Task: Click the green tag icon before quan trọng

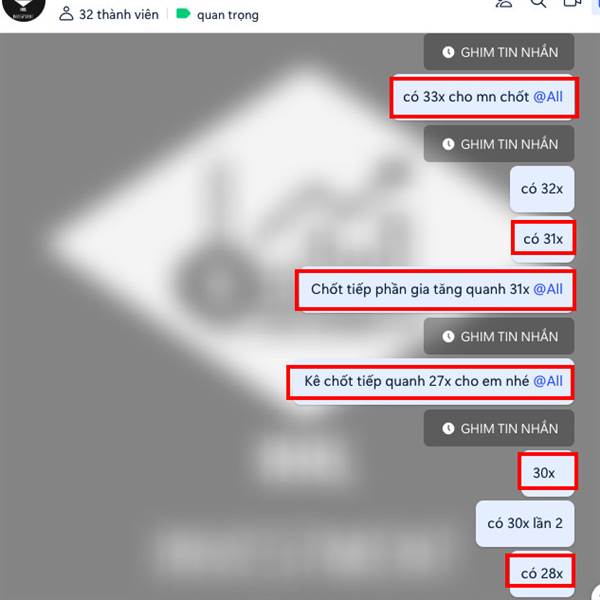Action: coord(183,14)
